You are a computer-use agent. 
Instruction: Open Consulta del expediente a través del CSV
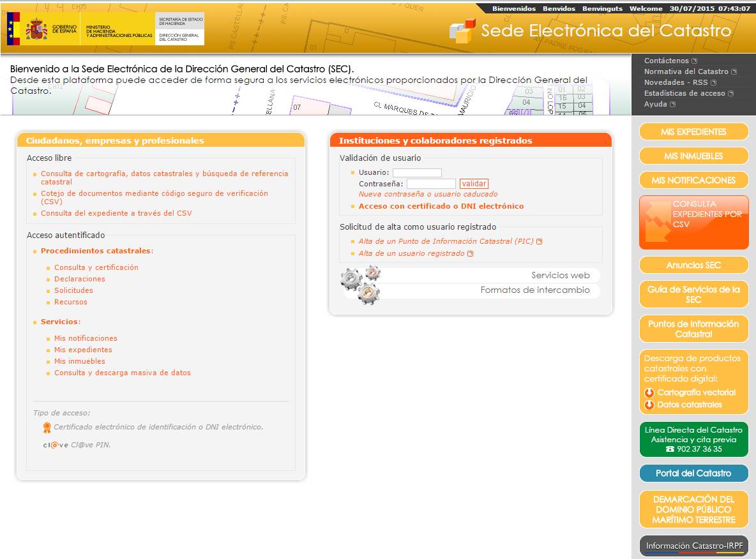[116, 214]
